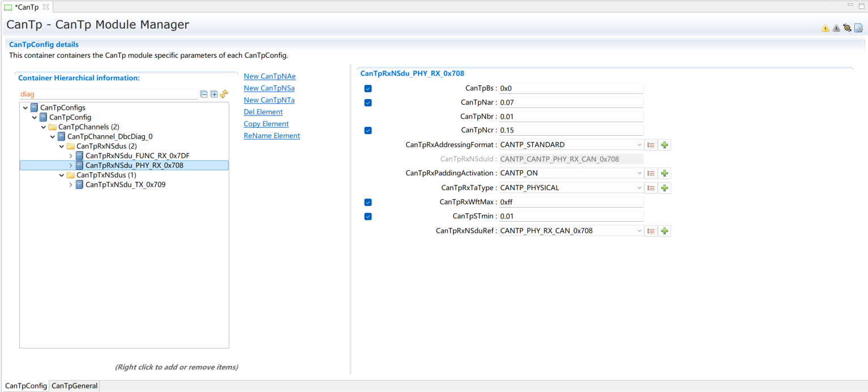Toggle the CanTpNcr checkbox
Viewport: 868px width, 392px height.
(x=368, y=131)
